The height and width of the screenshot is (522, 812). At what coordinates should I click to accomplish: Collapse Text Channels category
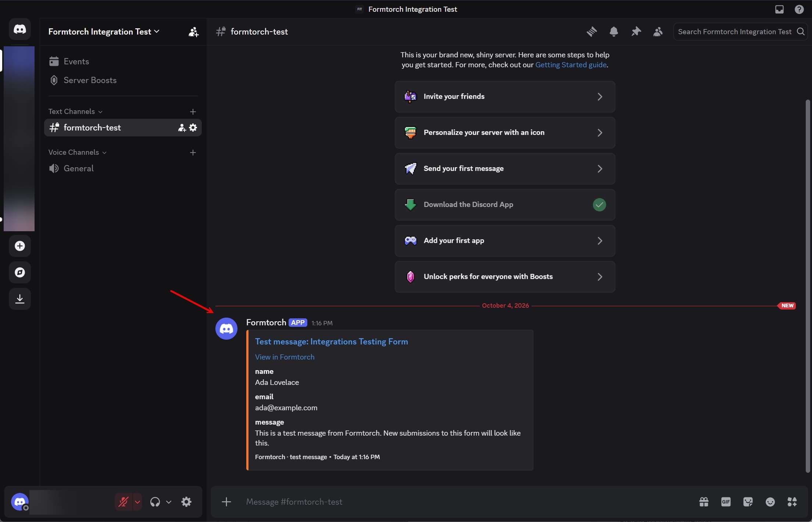click(75, 111)
